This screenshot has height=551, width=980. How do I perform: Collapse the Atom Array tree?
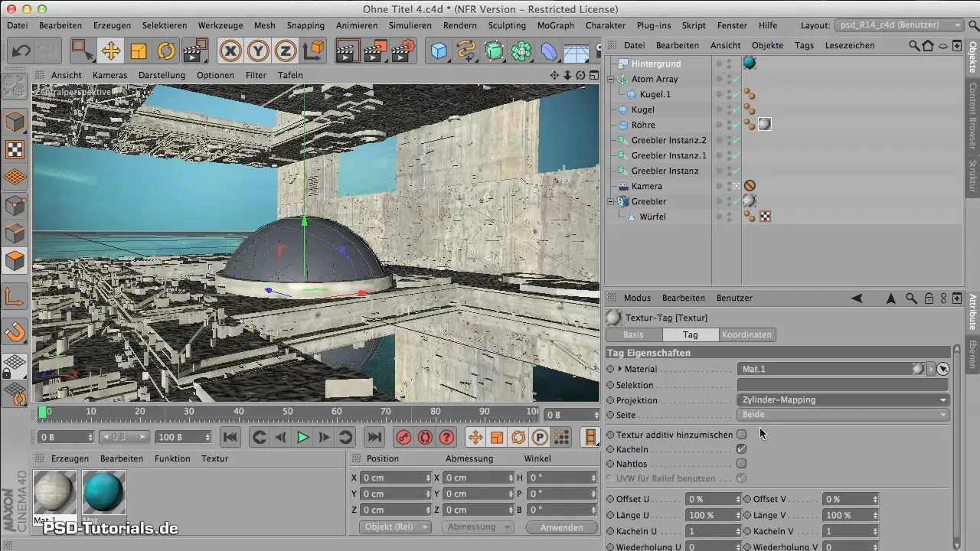point(611,79)
